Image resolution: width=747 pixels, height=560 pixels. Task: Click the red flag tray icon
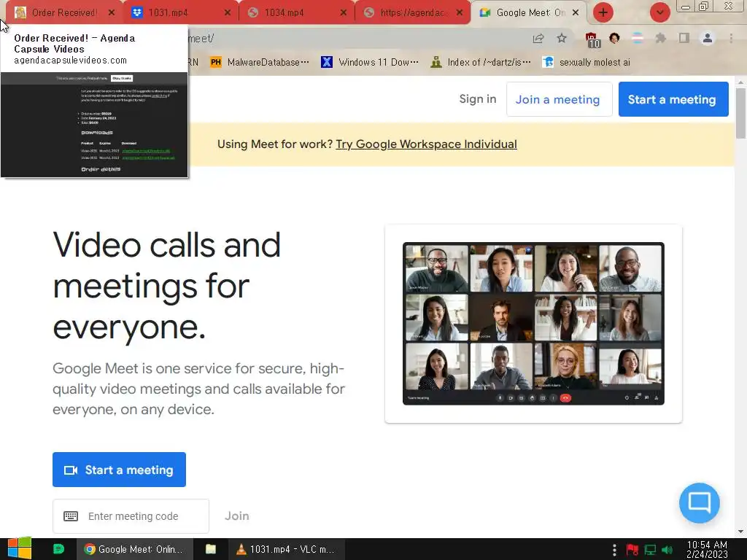click(632, 550)
